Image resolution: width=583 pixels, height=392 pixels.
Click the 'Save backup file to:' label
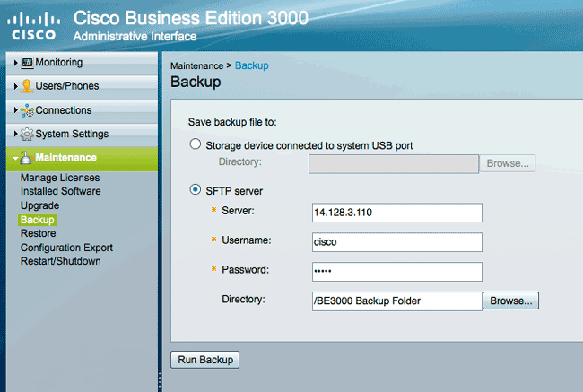tap(232, 122)
